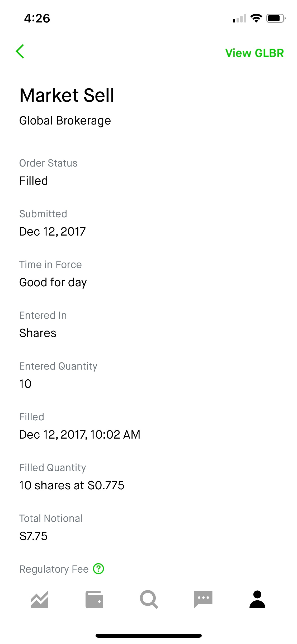Tap the cellular signal bars
The width and height of the screenshot is (297, 644).
click(x=239, y=19)
